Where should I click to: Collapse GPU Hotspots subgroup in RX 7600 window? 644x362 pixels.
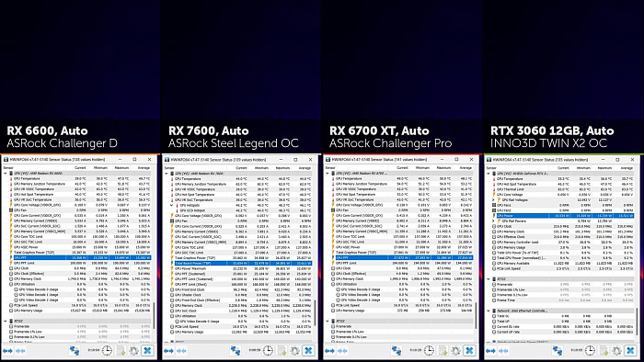coord(172,205)
